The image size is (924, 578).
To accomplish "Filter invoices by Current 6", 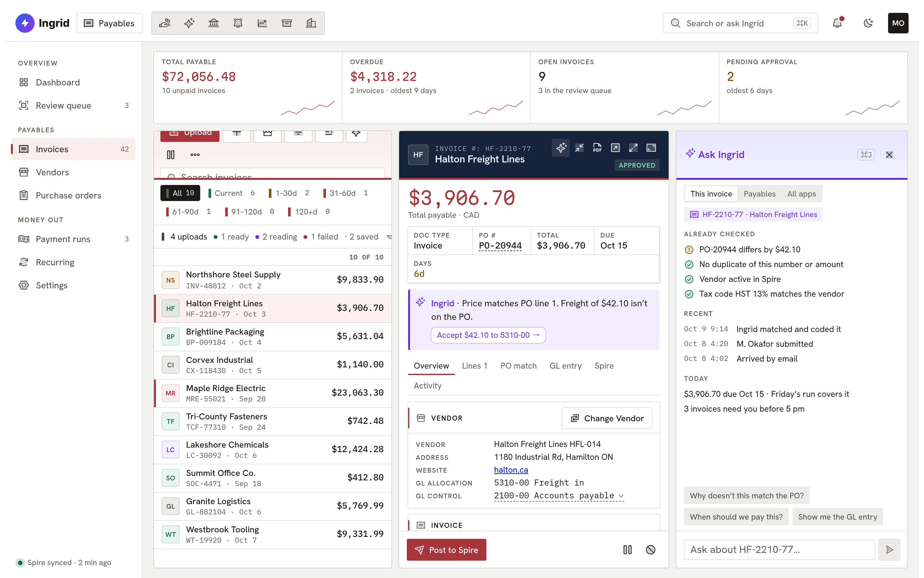I will pos(231,193).
